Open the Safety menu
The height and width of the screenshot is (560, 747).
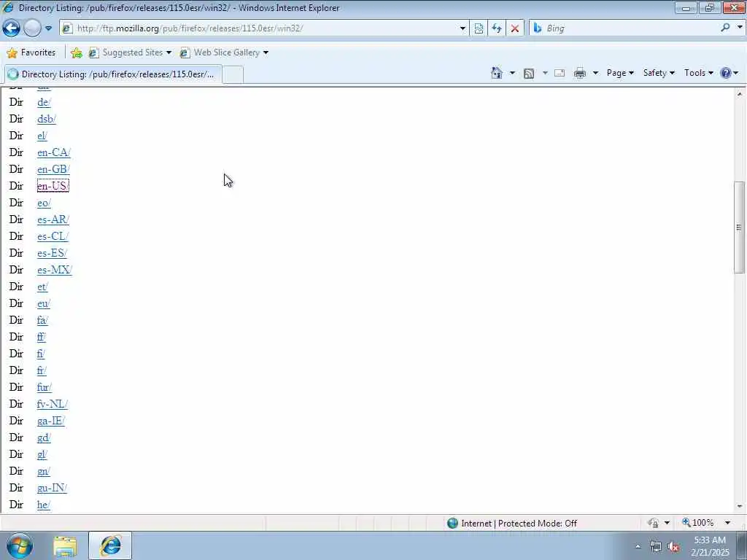point(659,73)
